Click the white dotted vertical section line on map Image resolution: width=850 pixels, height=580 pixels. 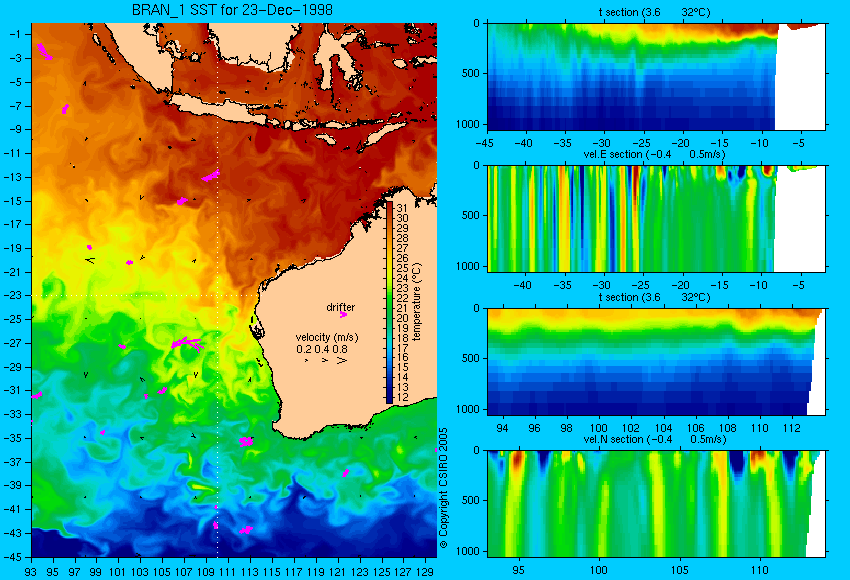[x=217, y=290]
